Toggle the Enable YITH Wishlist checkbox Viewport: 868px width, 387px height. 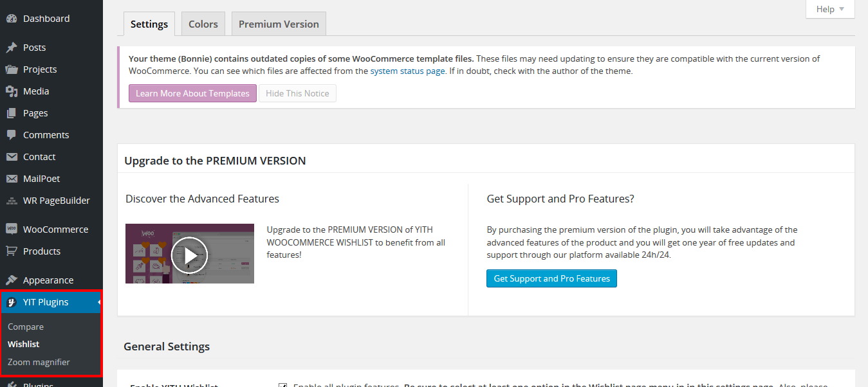point(282,385)
